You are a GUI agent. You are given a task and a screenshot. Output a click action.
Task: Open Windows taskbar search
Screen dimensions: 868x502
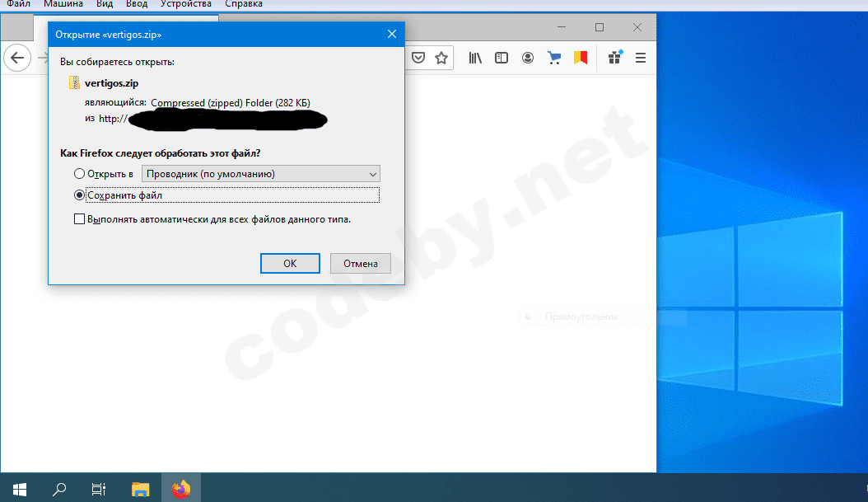point(58,490)
